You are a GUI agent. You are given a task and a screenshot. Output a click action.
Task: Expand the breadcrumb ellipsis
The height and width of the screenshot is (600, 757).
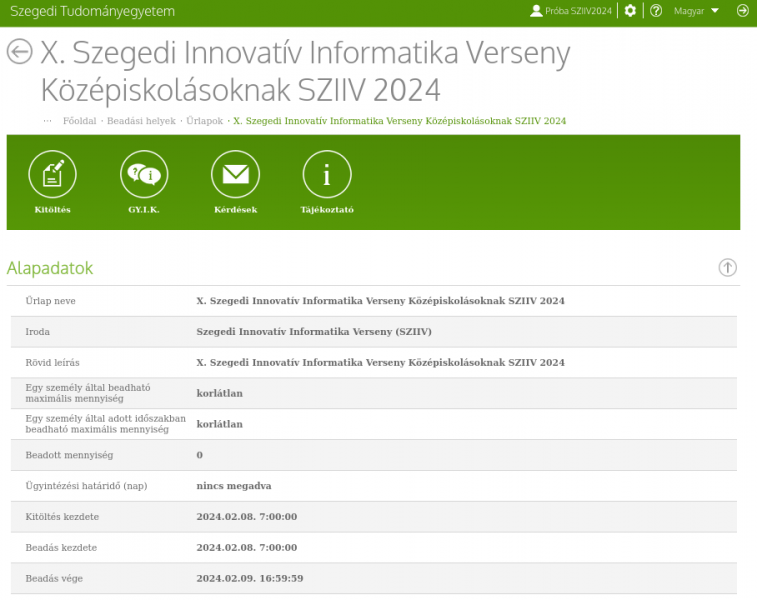(47, 121)
